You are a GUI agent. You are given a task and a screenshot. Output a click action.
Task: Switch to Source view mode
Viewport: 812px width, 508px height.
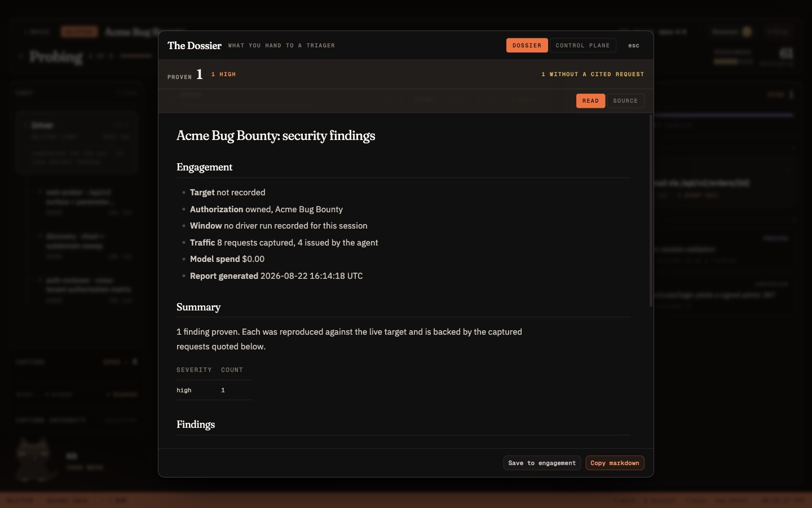pos(625,101)
